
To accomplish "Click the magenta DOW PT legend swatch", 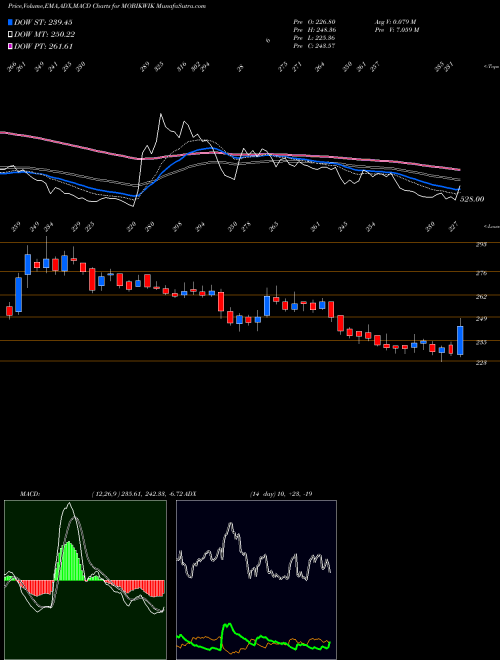I will point(11,46).
